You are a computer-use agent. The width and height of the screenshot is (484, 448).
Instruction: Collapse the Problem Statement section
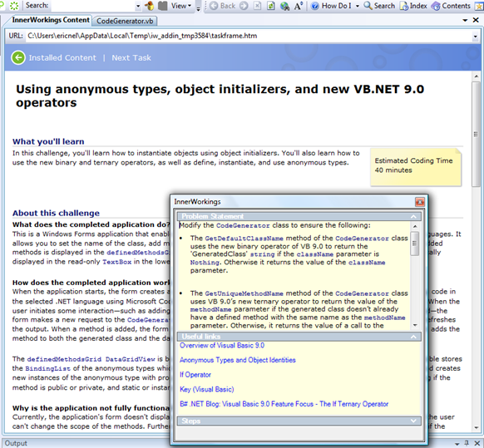tap(413, 217)
